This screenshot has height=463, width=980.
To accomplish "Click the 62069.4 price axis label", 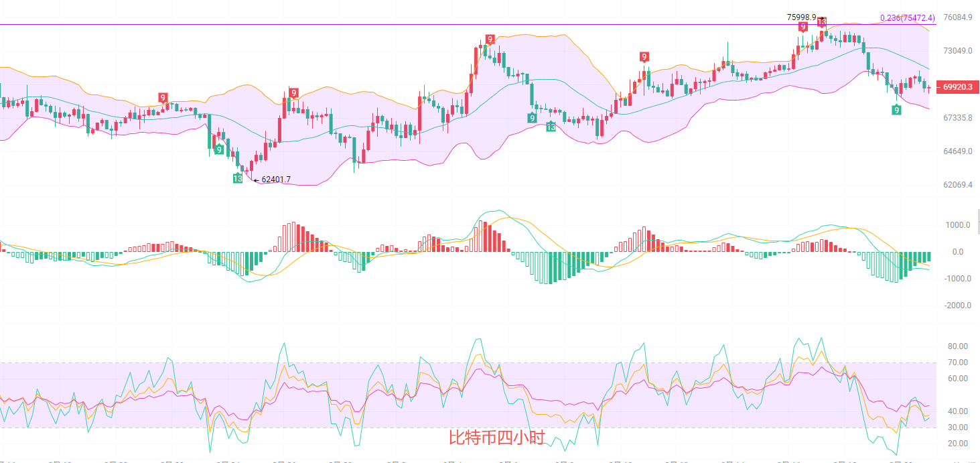I will [958, 185].
